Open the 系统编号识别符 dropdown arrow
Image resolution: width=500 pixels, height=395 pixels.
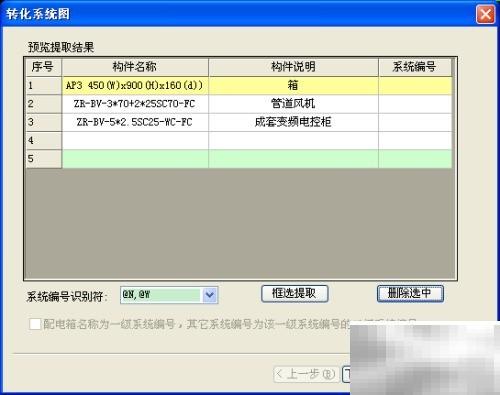[209, 295]
